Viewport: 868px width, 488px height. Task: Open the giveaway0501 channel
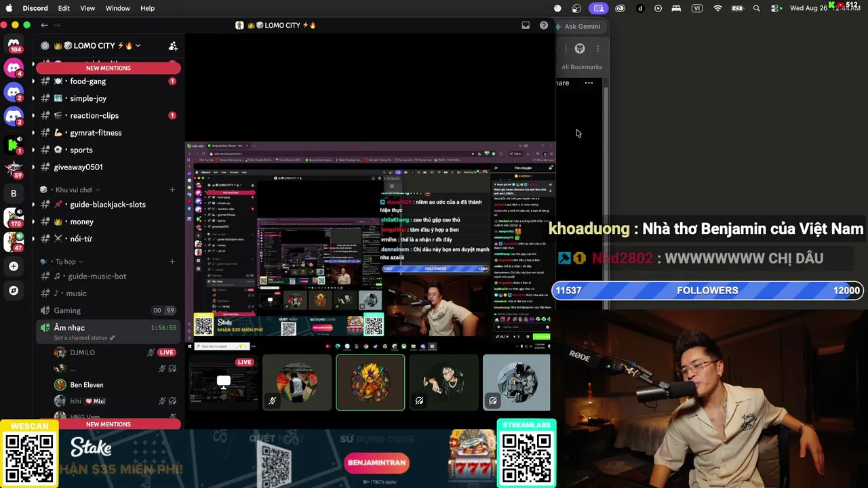tap(108, 167)
